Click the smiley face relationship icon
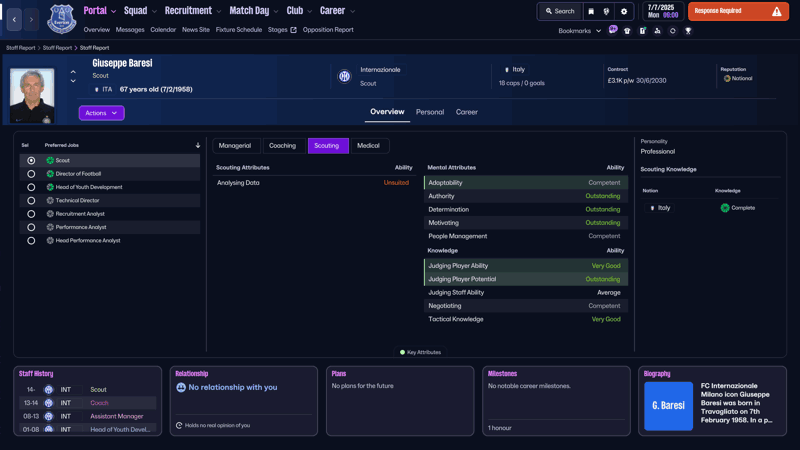The height and width of the screenshot is (450, 800). [x=181, y=387]
